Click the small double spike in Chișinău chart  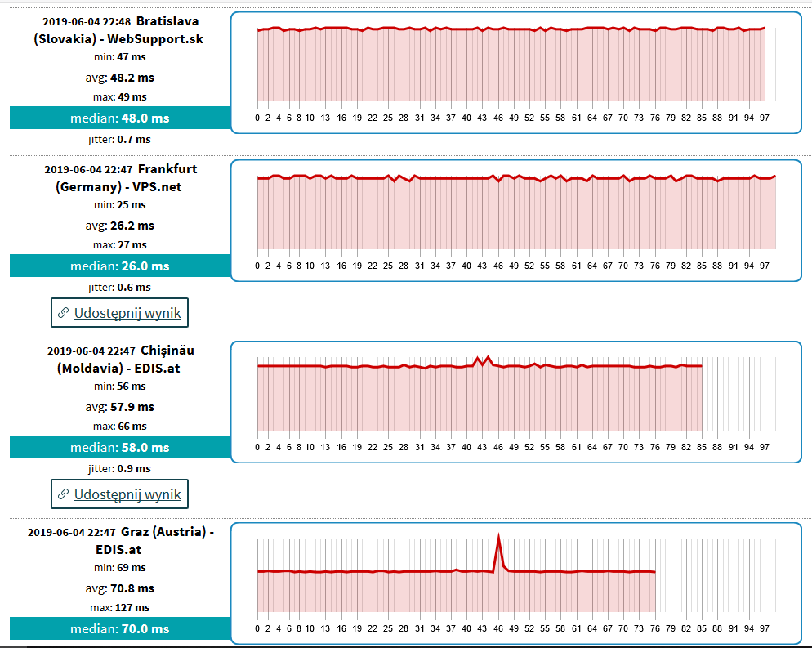click(x=483, y=359)
